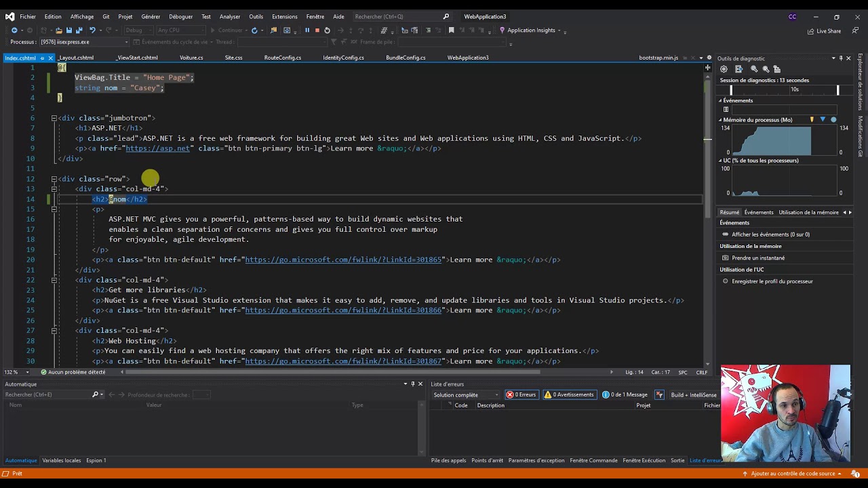
Task: Toggle the 0 Erreurs filter
Action: pos(521,394)
